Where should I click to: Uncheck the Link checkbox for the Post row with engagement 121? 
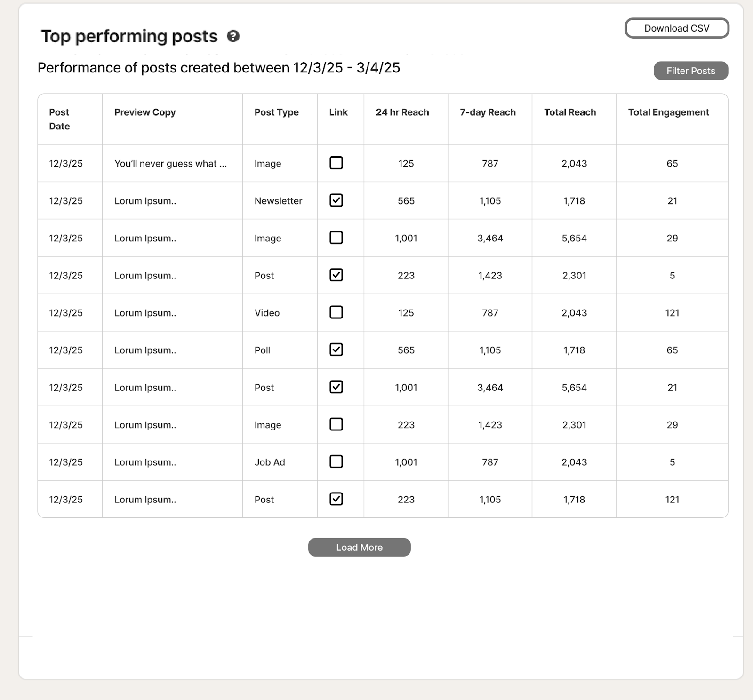[x=336, y=499]
